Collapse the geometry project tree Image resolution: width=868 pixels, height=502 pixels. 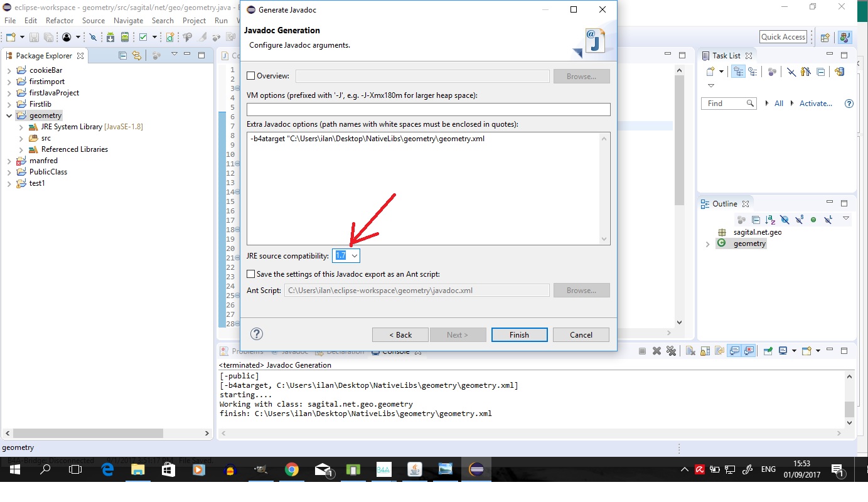tap(9, 115)
